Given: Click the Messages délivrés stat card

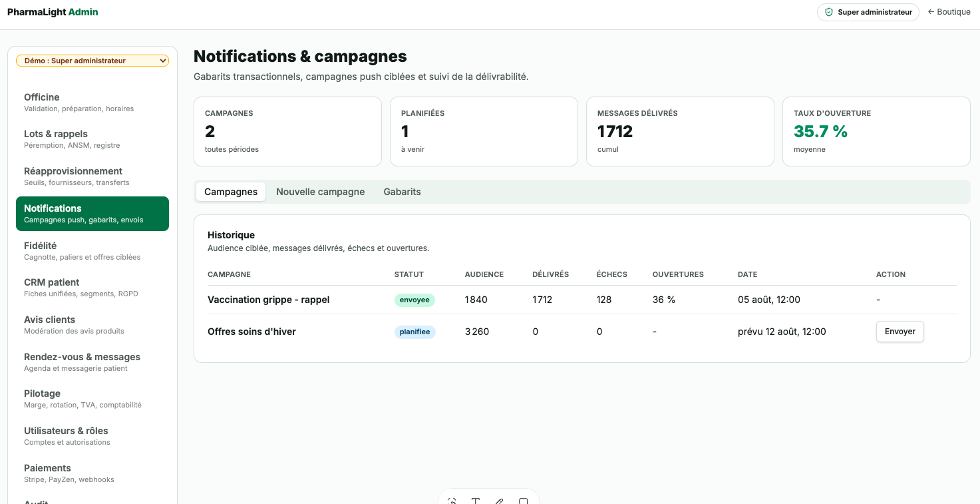Looking at the screenshot, I should (680, 132).
